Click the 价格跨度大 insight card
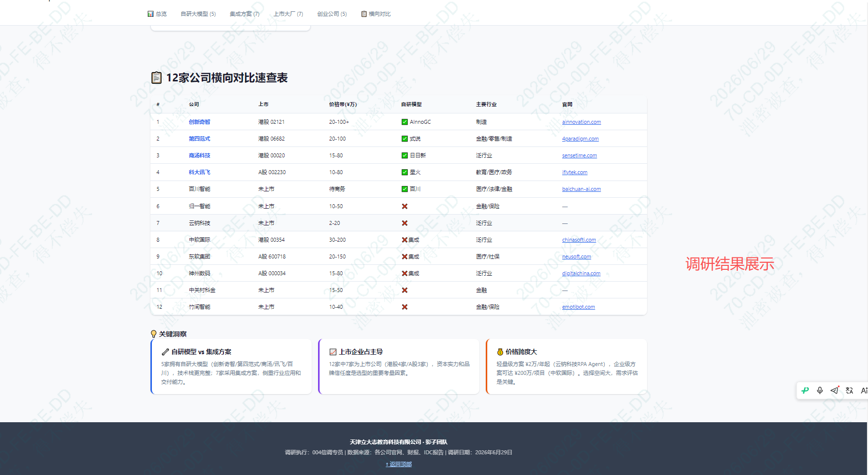Image resolution: width=868 pixels, height=475 pixels. tap(567, 366)
